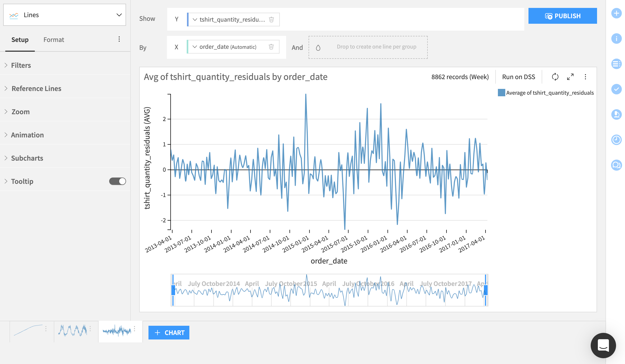The image size is (625, 364).
Task: Expand the Reference Lines section
Action: point(36,88)
